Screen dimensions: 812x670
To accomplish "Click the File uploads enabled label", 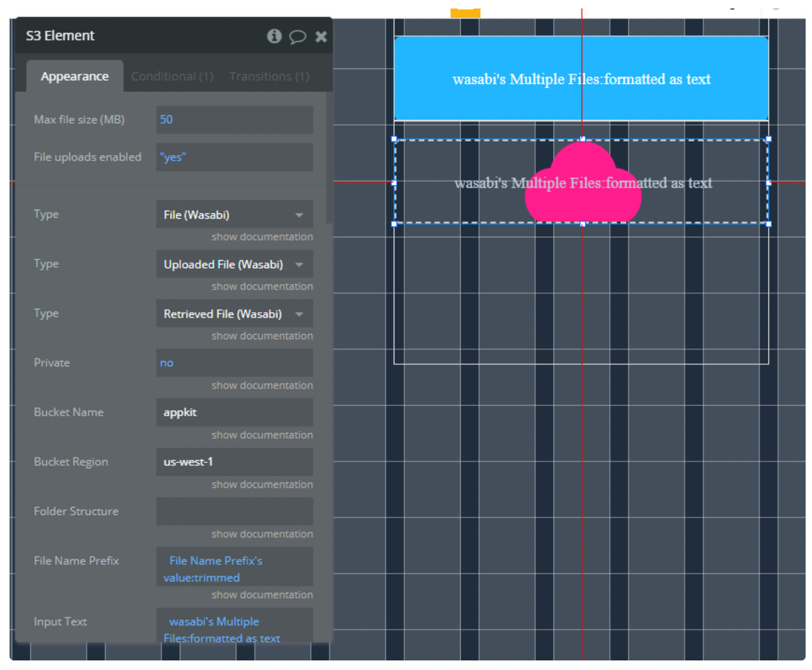I will pos(88,157).
